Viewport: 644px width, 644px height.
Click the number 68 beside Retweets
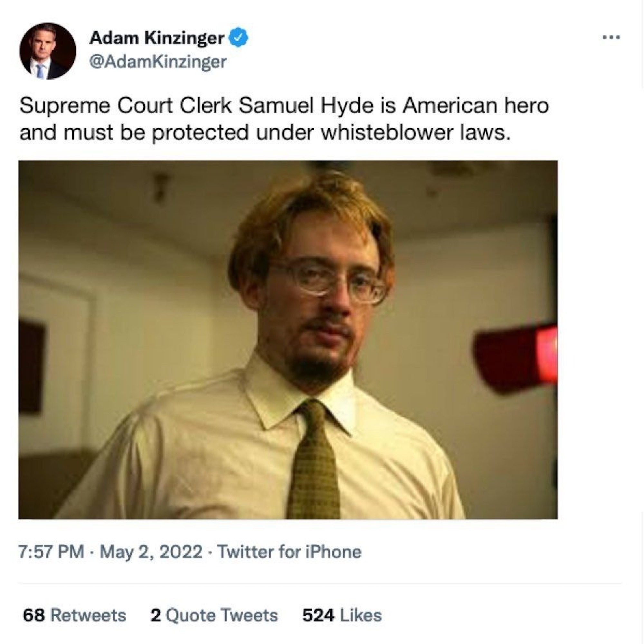tap(34, 615)
